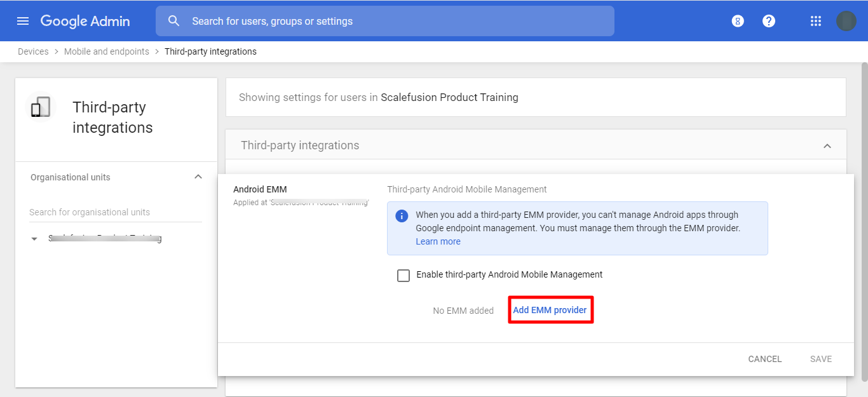
Task: Click the CANCEL button
Action: click(765, 359)
